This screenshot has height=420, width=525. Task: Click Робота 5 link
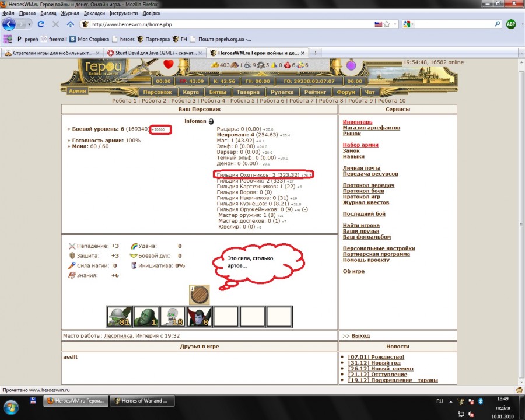coord(242,100)
